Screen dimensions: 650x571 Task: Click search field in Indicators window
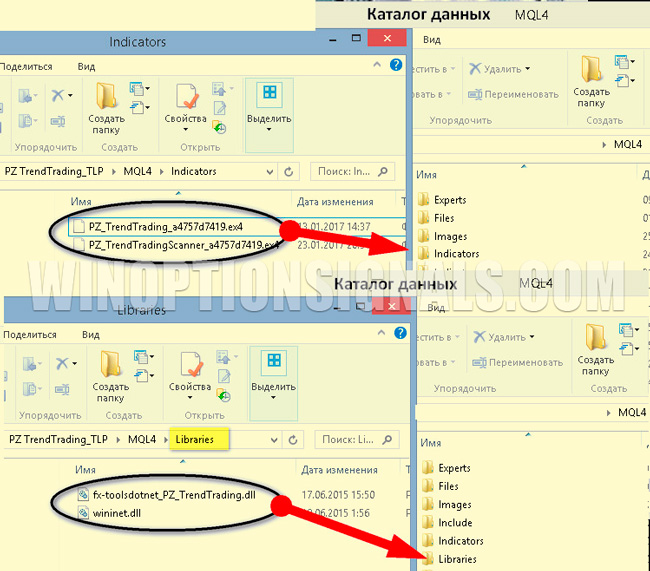pyautogui.click(x=349, y=171)
